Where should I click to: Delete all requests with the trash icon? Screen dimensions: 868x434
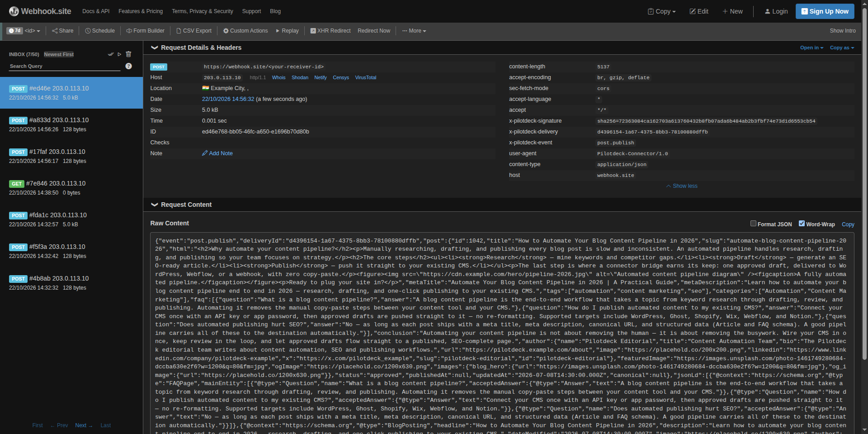(128, 54)
